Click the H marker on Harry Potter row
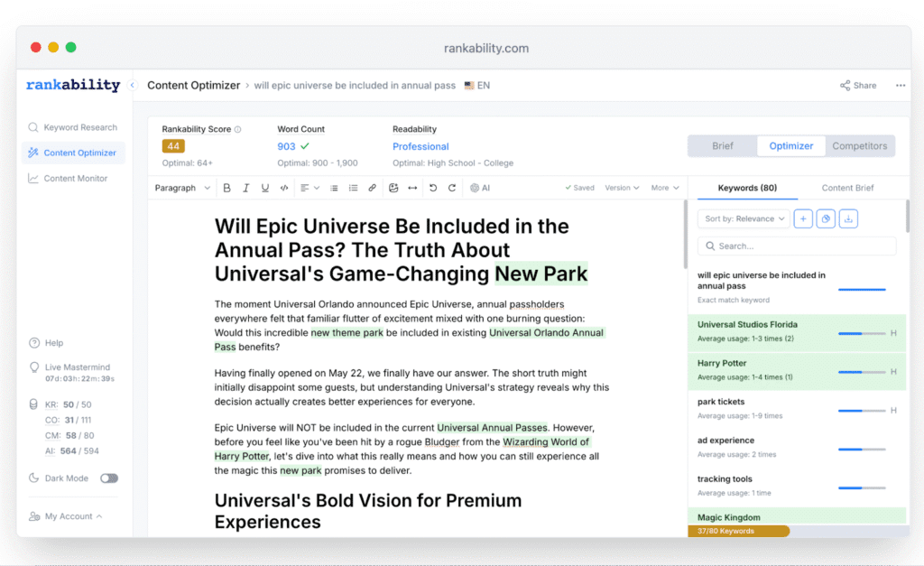924x566 pixels. point(893,372)
